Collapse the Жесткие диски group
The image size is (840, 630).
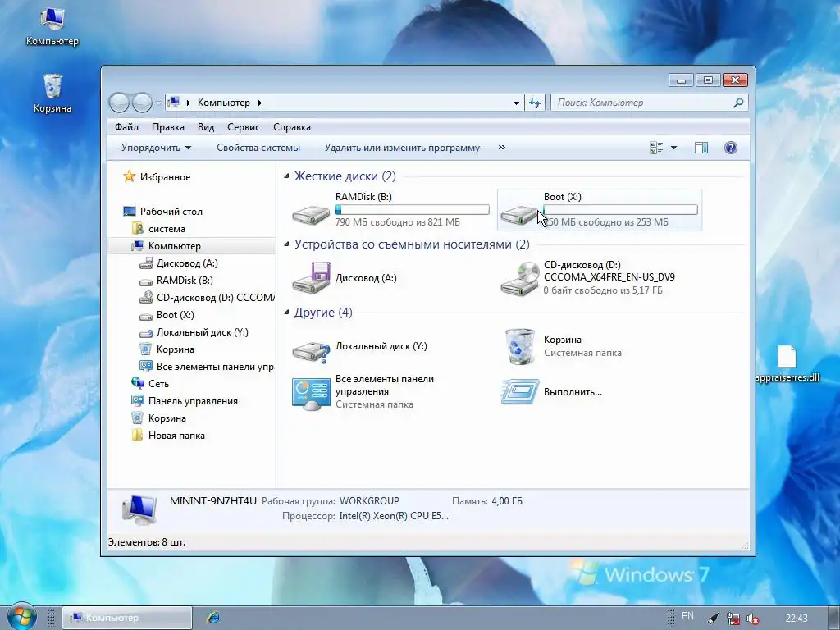[286, 176]
